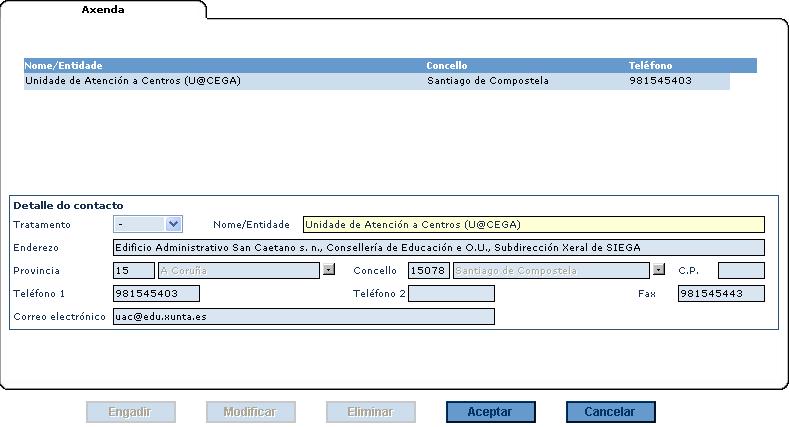
Task: Click the Modificar button
Action: [250, 412]
